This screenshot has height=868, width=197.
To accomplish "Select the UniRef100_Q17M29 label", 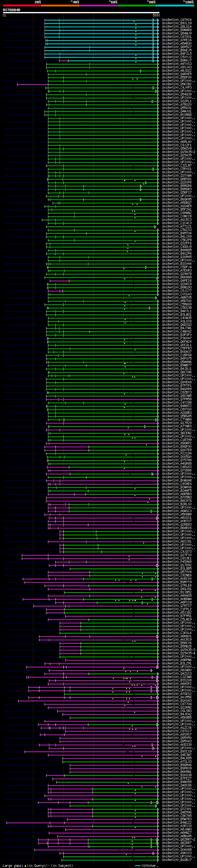I will 177,423.
